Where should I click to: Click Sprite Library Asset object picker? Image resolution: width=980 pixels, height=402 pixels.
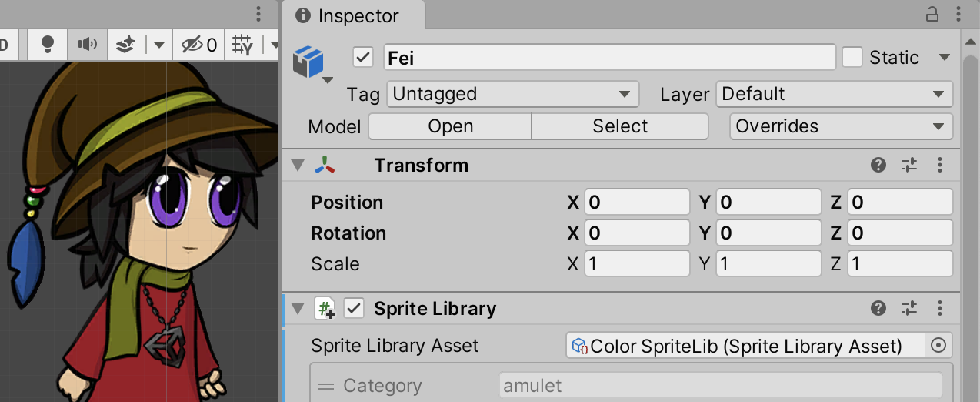938,346
